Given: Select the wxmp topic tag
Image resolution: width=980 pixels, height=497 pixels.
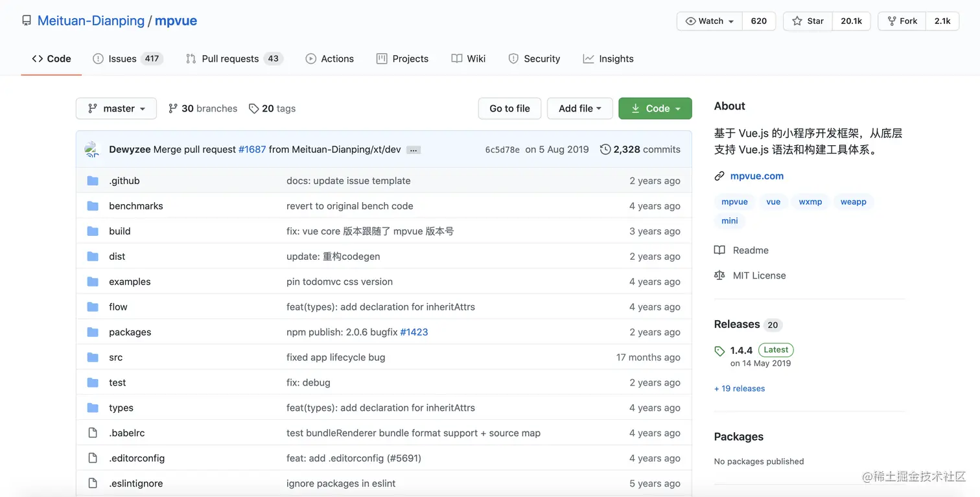Looking at the screenshot, I should [810, 202].
